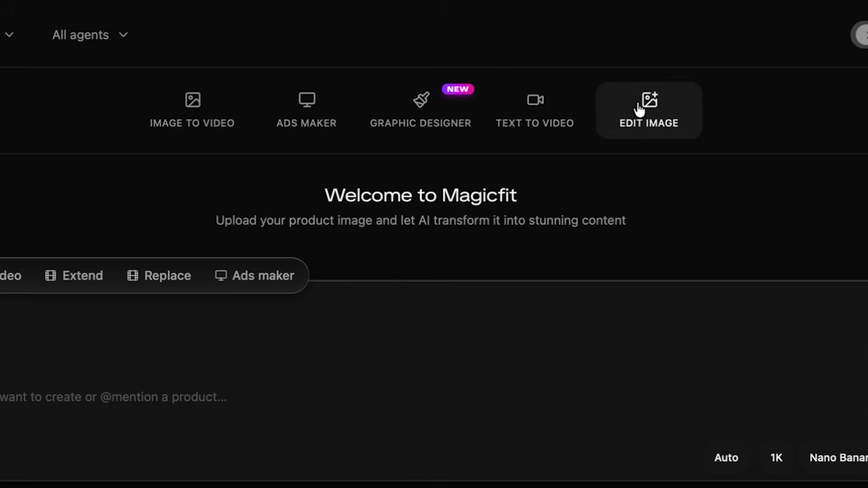This screenshot has height=488, width=868.
Task: Toggle the Auto setting
Action: (x=726, y=457)
